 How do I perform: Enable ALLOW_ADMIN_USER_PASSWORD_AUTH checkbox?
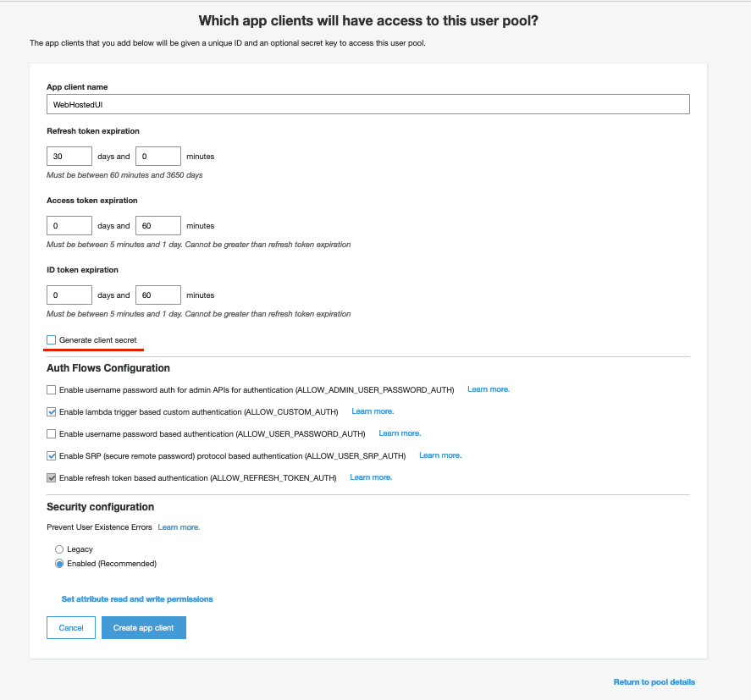pyautogui.click(x=52, y=390)
